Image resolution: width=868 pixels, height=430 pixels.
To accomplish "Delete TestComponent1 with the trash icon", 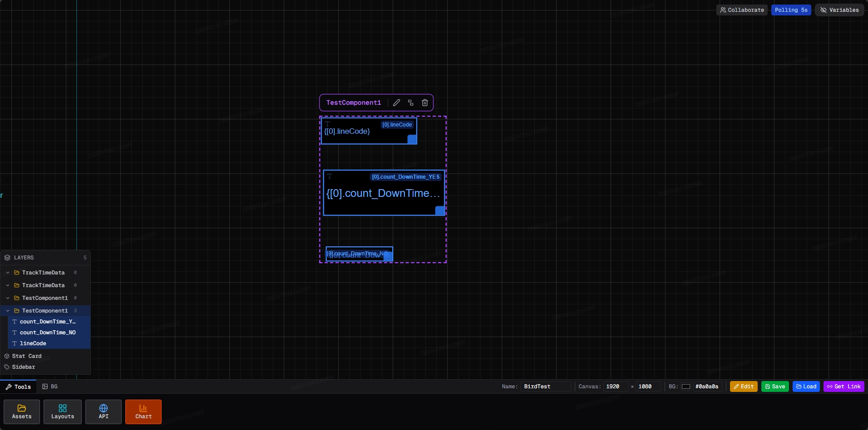I will coord(424,103).
